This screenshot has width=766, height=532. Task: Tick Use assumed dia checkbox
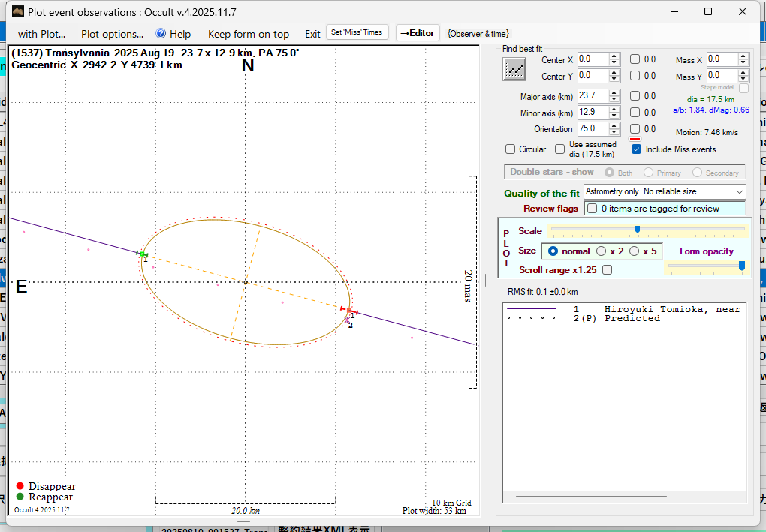[559, 149]
